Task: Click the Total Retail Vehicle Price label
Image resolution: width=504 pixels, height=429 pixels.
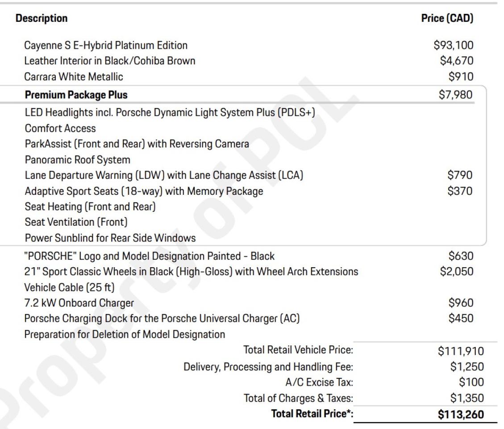Action: pyautogui.click(x=298, y=351)
